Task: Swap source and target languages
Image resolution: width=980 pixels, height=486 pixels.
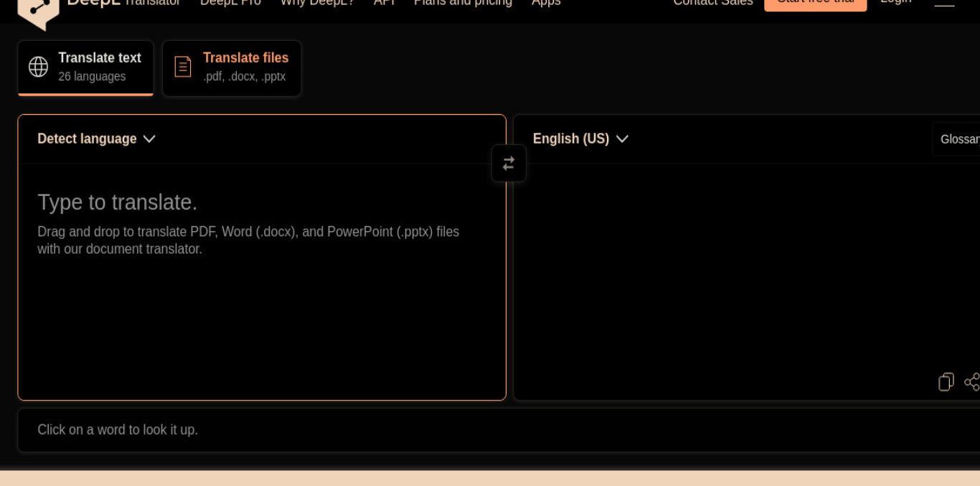Action: pos(509,164)
